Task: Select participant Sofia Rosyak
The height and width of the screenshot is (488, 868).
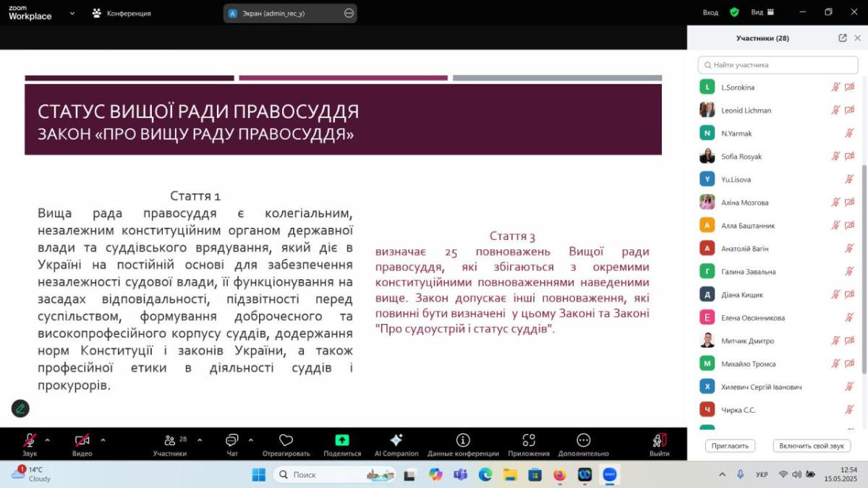Action: (778, 157)
